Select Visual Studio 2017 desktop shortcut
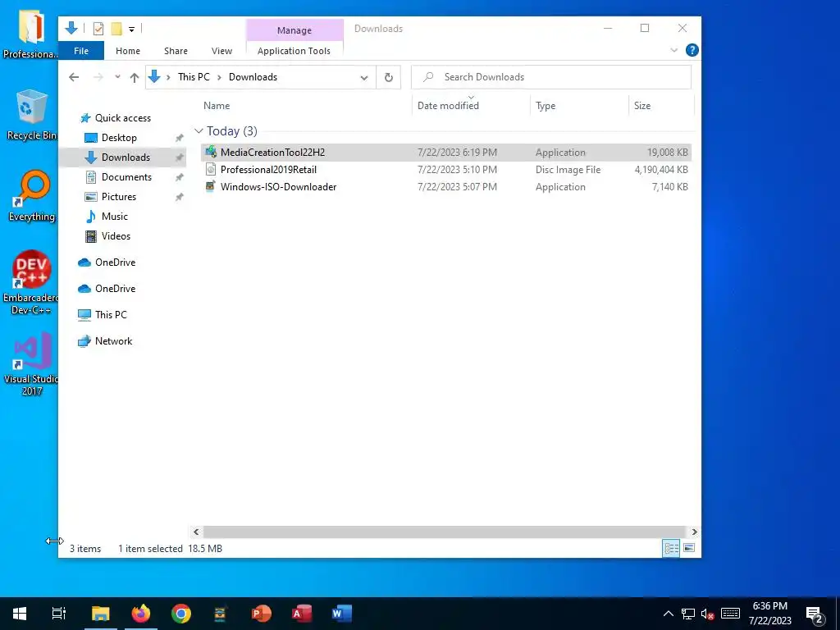840x630 pixels. [x=31, y=364]
